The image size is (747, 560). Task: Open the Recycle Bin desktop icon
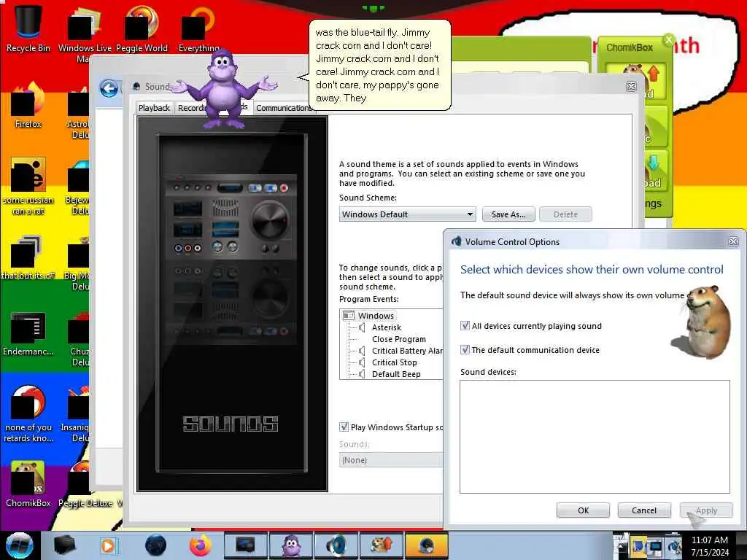tap(28, 28)
